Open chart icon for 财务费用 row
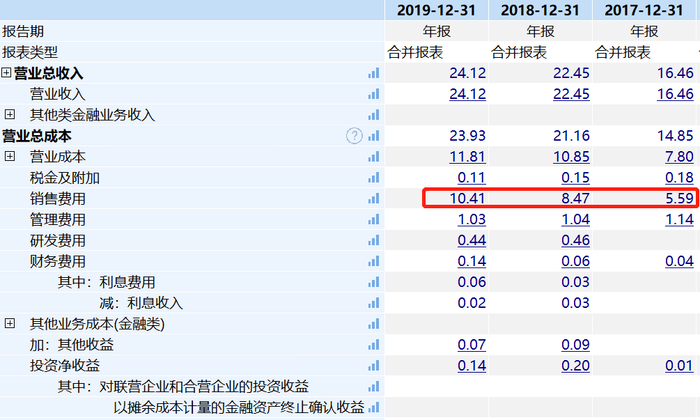The width and height of the screenshot is (700, 420). 374,261
